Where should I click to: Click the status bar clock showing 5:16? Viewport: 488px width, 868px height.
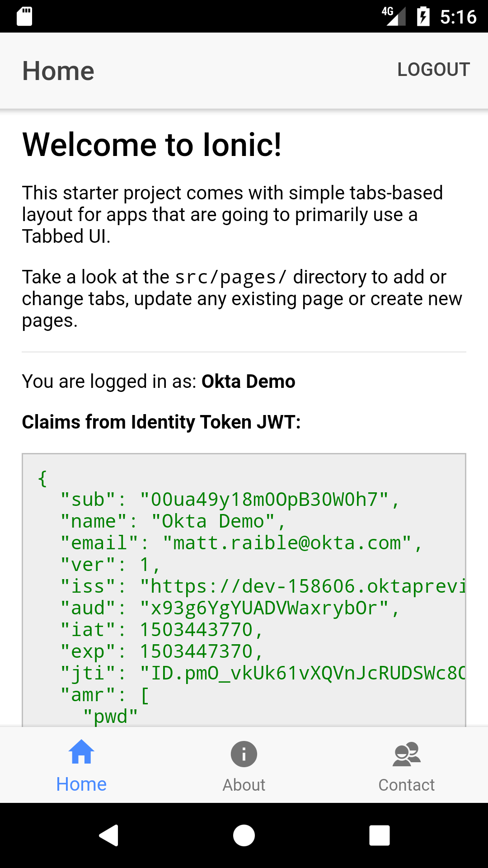(458, 17)
